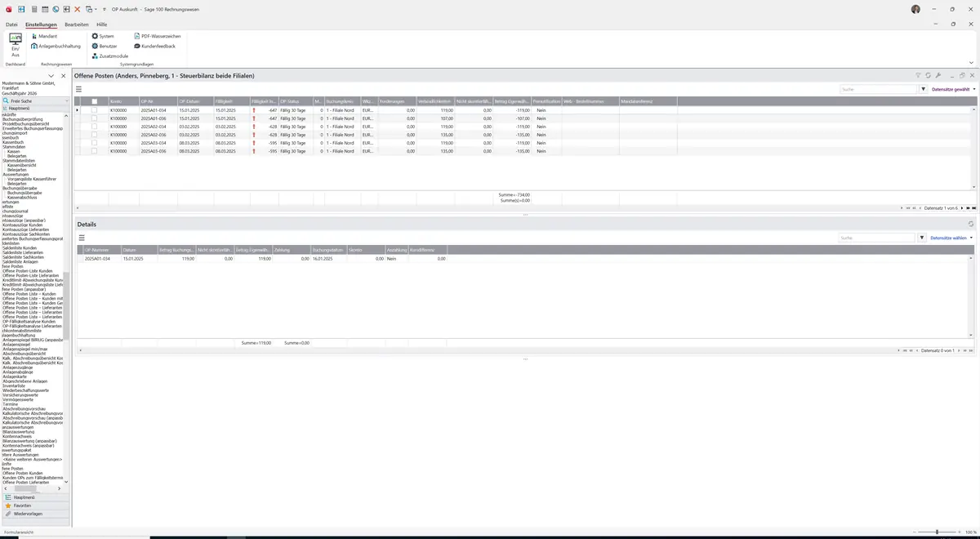The height and width of the screenshot is (539, 980).
Task: Click the filter funnel icon in Offene Posten header
Action: 919,75
